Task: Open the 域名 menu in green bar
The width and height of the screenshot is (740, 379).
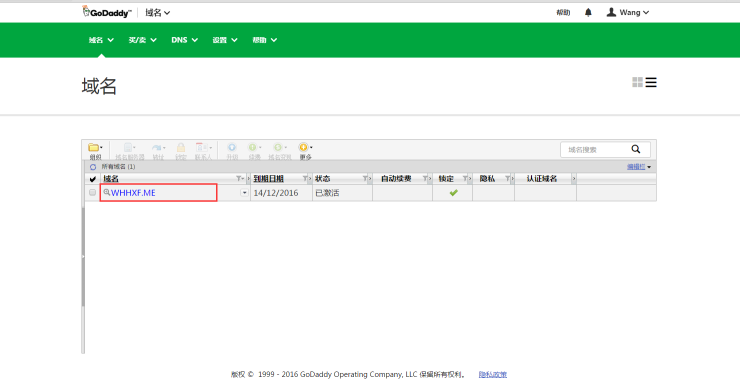Action: click(x=101, y=40)
